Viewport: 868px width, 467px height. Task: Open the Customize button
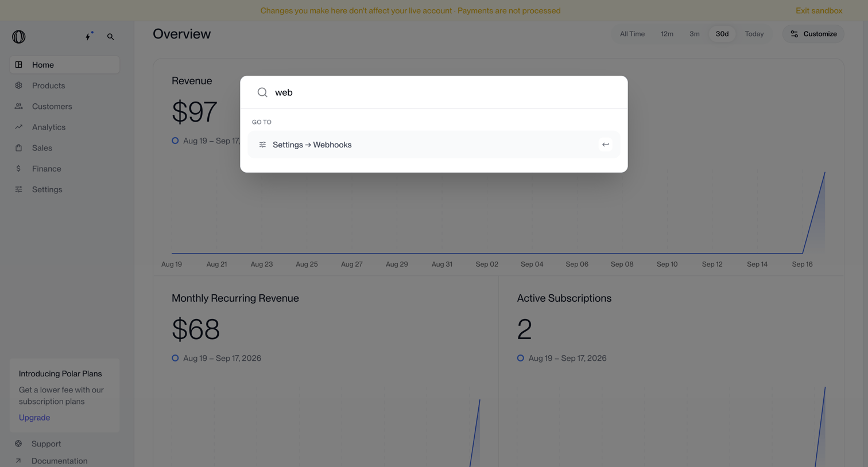[x=813, y=34]
